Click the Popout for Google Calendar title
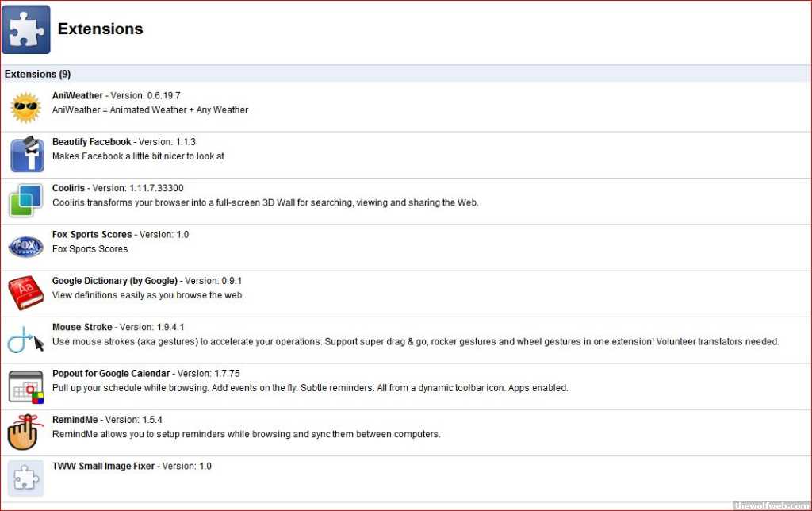The width and height of the screenshot is (812, 511). coord(111,374)
